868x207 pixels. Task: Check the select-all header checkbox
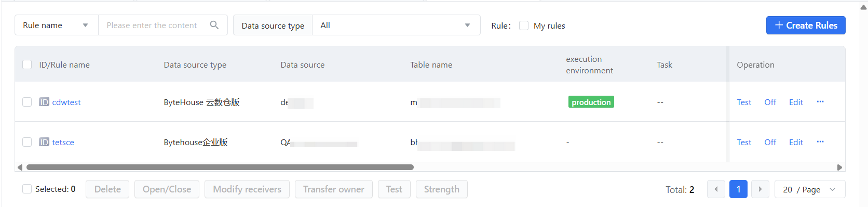pos(27,64)
